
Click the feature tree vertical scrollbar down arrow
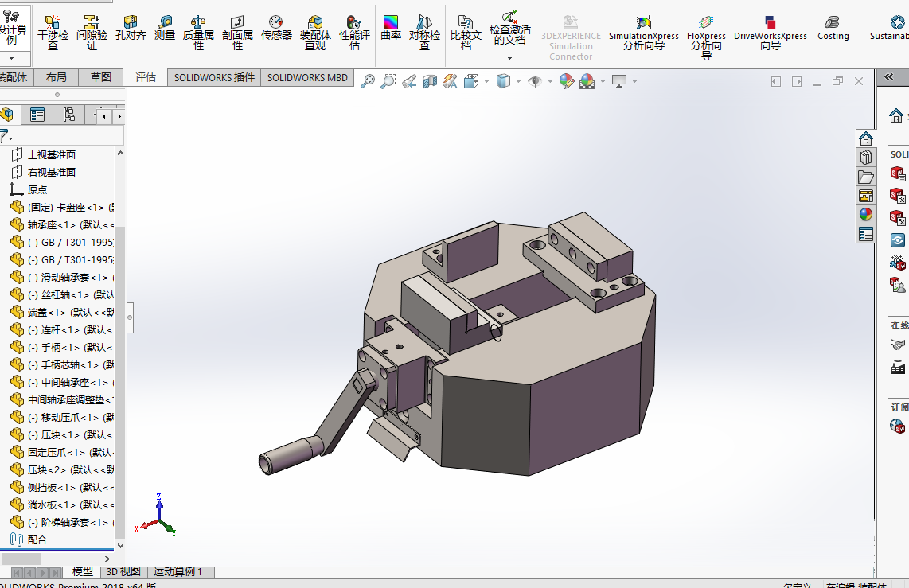(x=120, y=545)
